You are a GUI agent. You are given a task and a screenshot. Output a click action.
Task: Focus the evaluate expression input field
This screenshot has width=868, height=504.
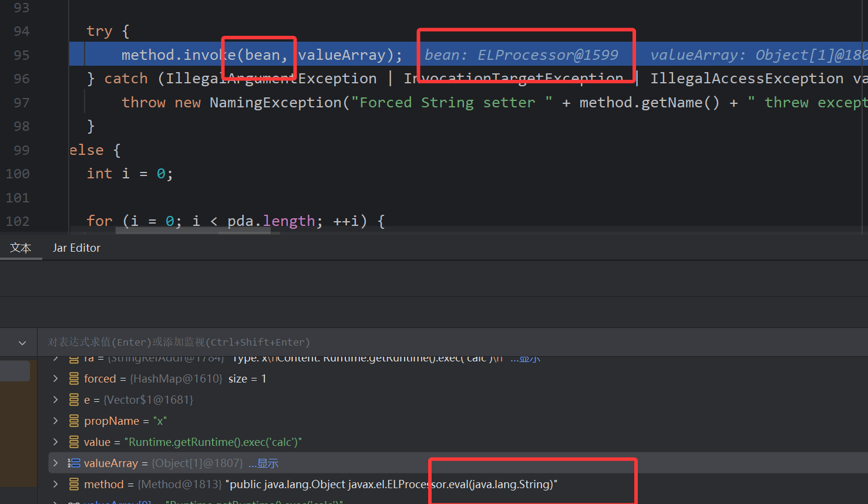pyautogui.click(x=411, y=342)
